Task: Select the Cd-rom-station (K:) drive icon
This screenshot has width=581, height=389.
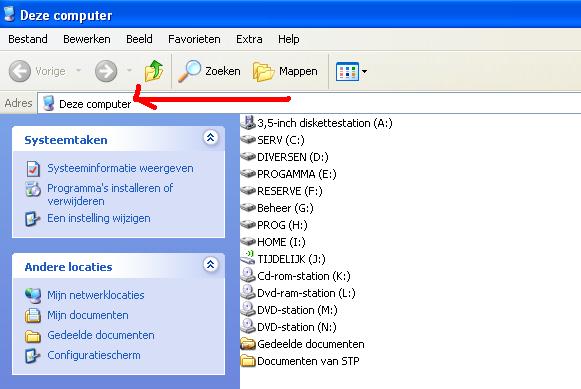Action: 248,276
